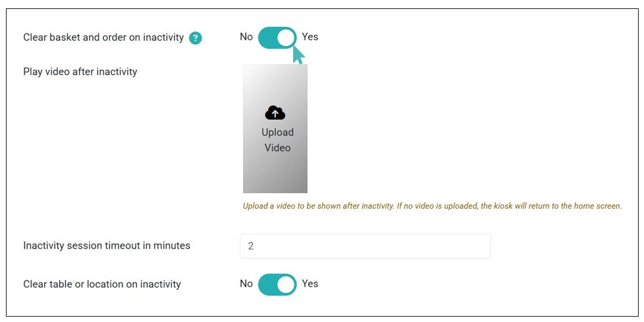Select "Yes" beside the clear basket toggle
This screenshot has width=644, height=322.
click(x=310, y=37)
